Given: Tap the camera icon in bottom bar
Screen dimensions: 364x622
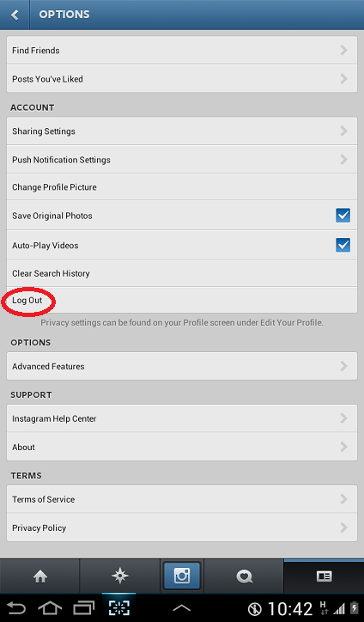Looking at the screenshot, I should point(182,576).
